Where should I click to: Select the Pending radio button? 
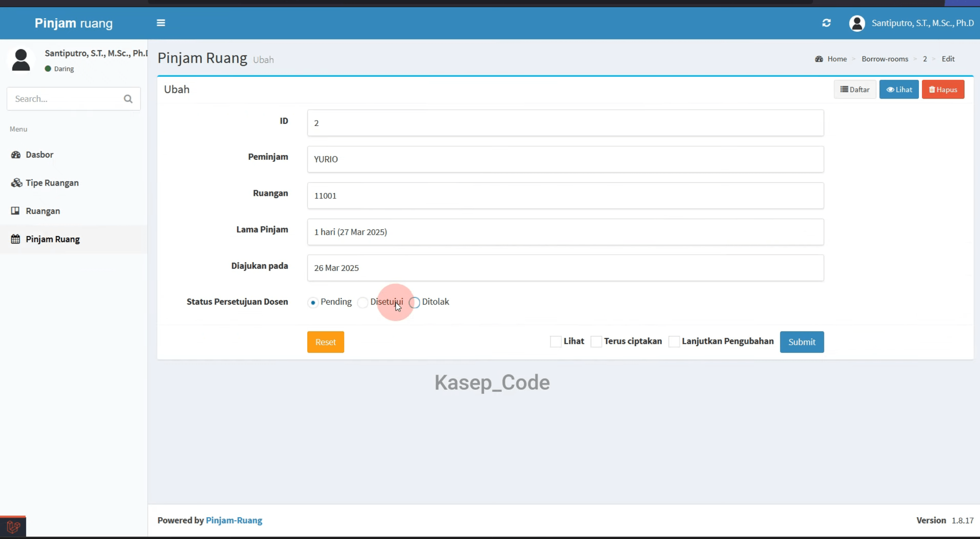tap(313, 302)
